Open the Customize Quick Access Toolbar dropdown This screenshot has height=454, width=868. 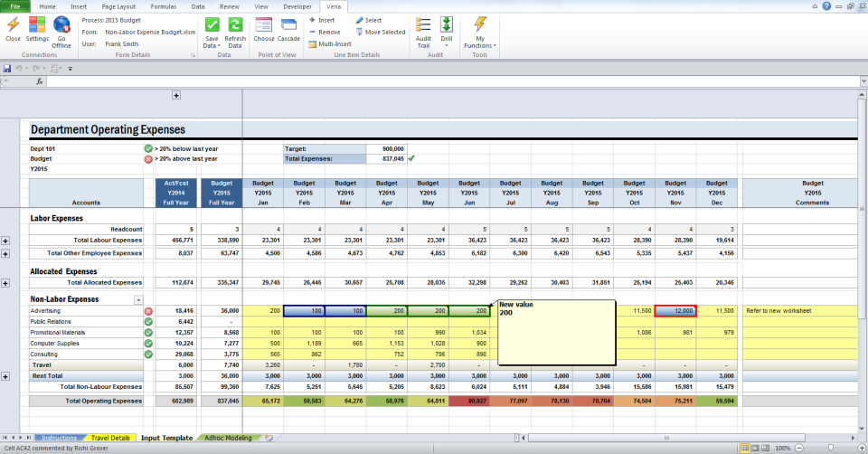(x=71, y=69)
